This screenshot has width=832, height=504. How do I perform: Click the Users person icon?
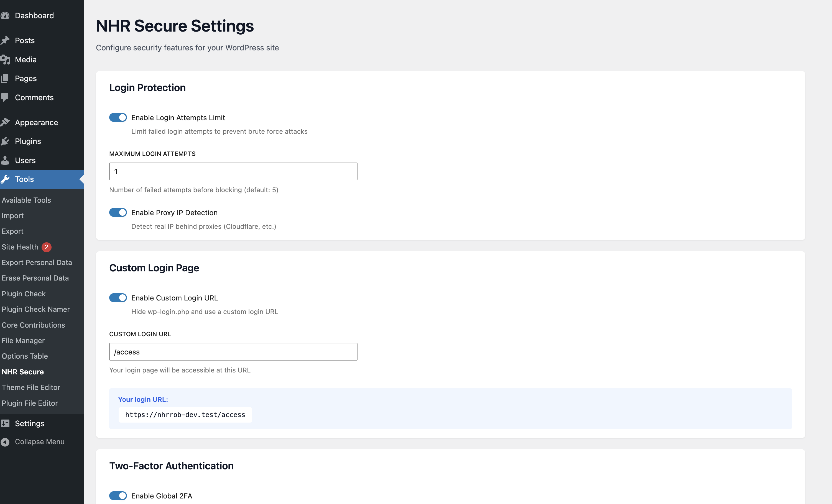click(x=6, y=160)
